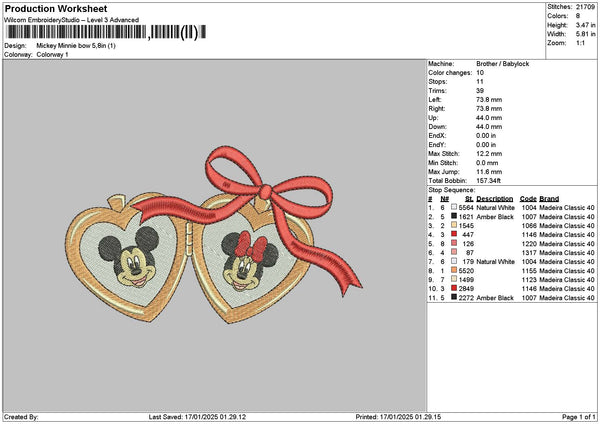Viewport: 600px width, 424px height.
Task: Pick the white swatch beside stitch count 179
Action: coord(454,261)
